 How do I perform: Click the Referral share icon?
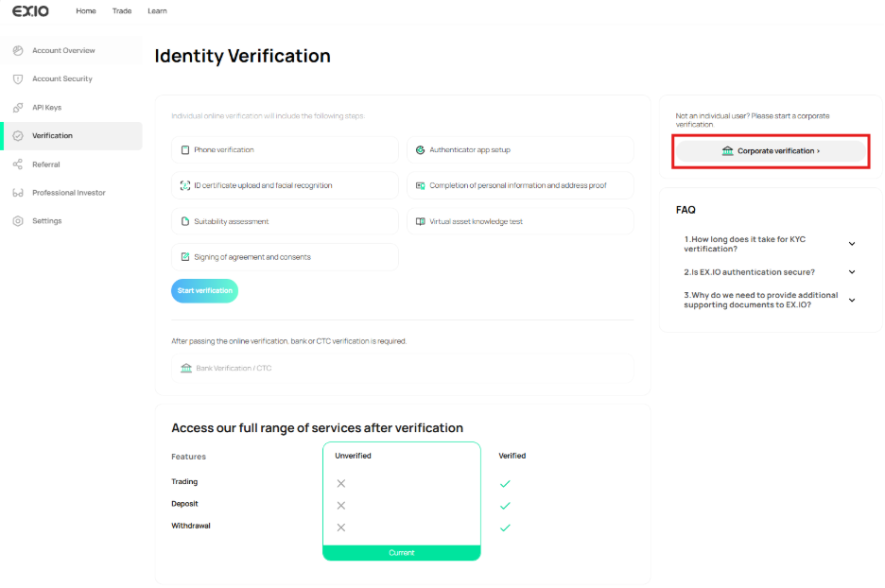pyautogui.click(x=18, y=164)
